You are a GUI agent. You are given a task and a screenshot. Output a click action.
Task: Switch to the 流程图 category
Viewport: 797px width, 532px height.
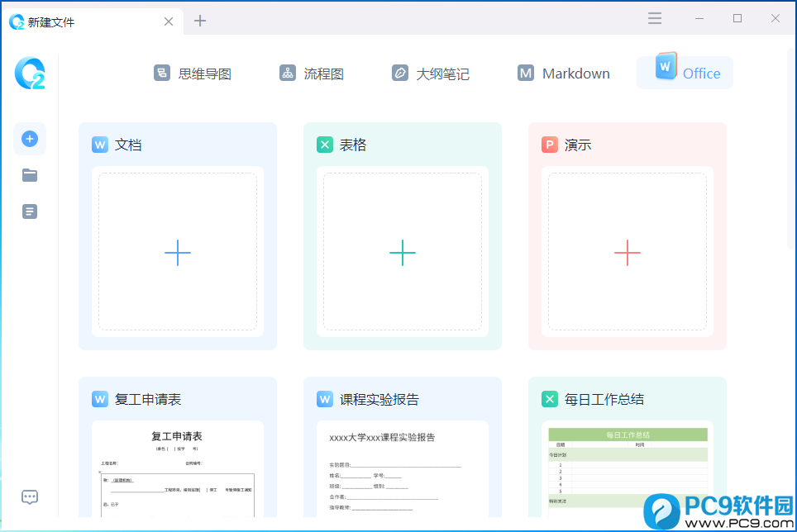point(312,74)
